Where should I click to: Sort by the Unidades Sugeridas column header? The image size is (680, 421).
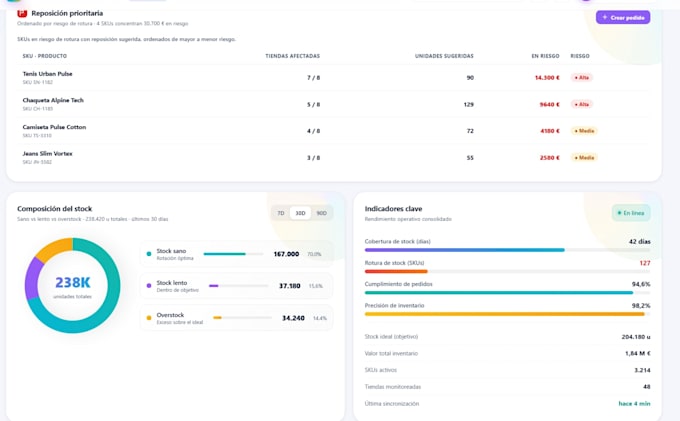[444, 56]
